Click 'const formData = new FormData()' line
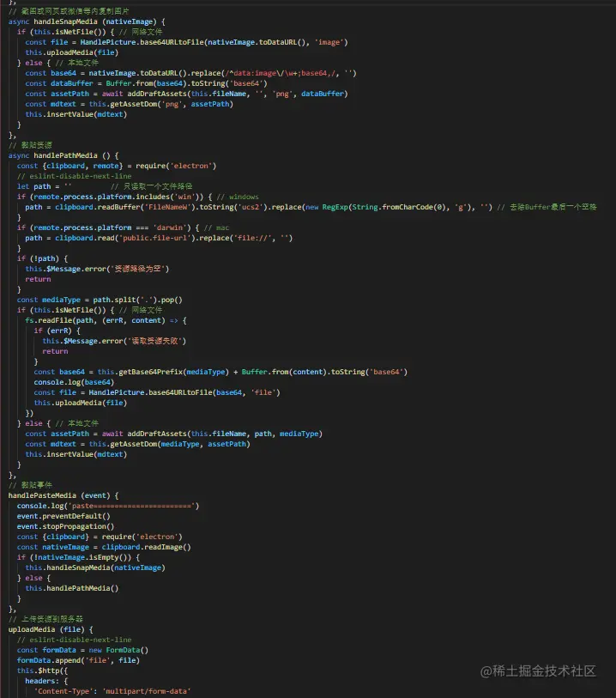Screen dimensions: 616x698 coord(82,650)
